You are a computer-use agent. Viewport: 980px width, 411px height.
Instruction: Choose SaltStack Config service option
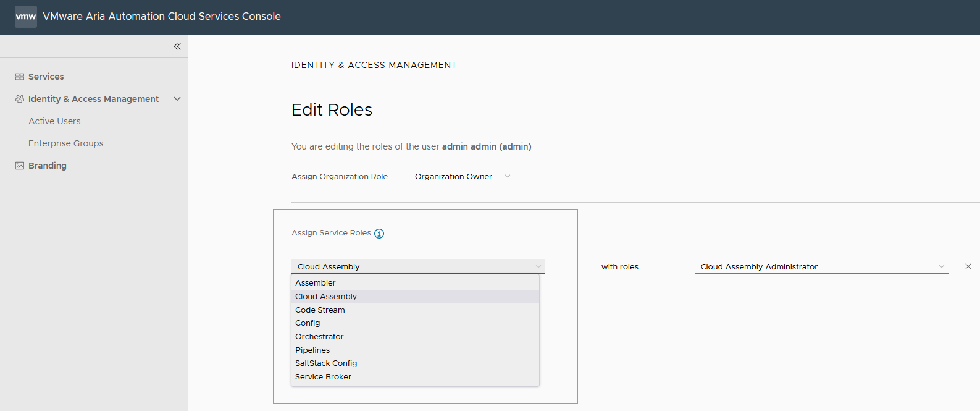[x=326, y=363]
